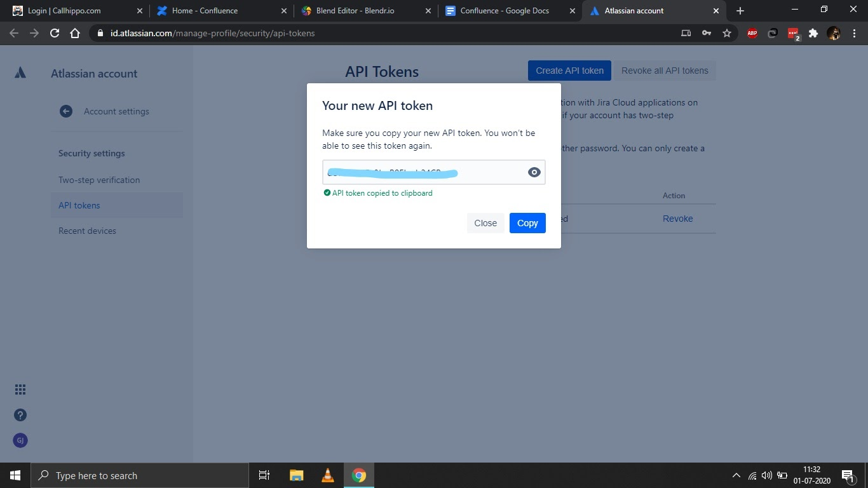Close the Atlassian account tab

pos(716,11)
